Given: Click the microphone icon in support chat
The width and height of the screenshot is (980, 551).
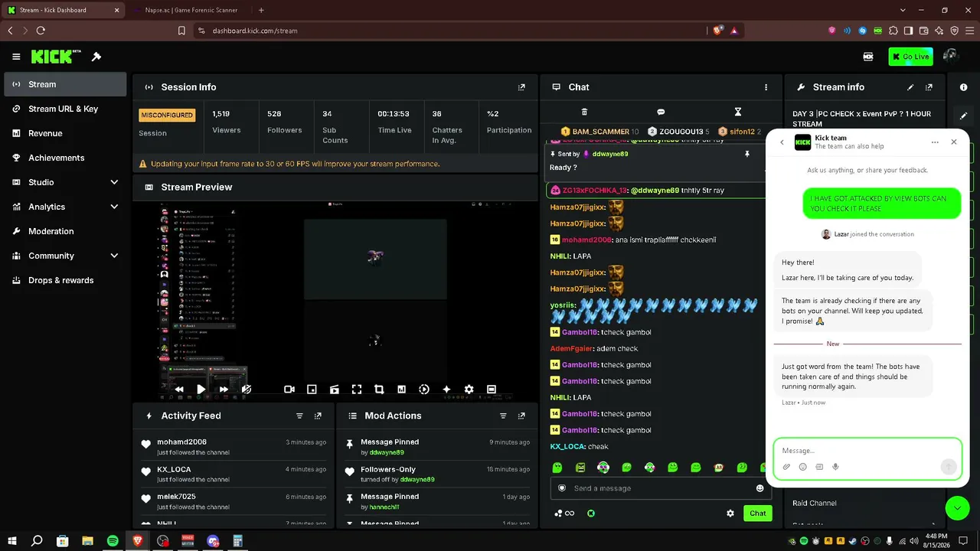Looking at the screenshot, I should point(835,467).
